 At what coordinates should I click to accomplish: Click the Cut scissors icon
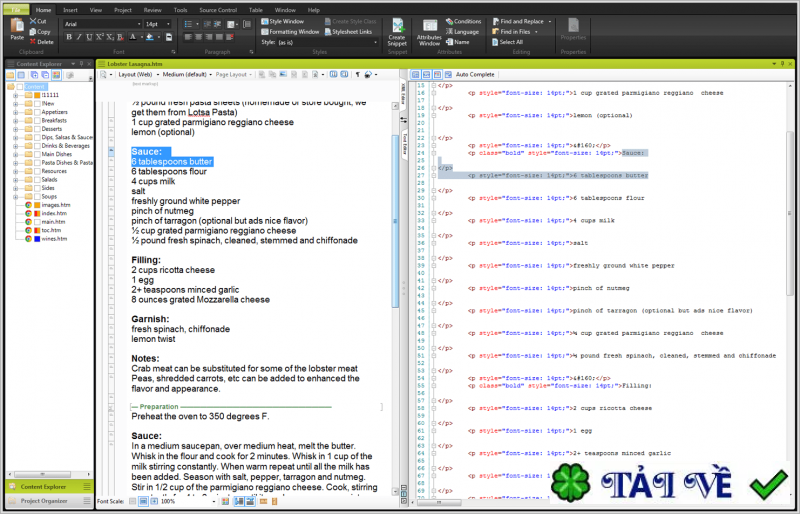tap(32, 21)
